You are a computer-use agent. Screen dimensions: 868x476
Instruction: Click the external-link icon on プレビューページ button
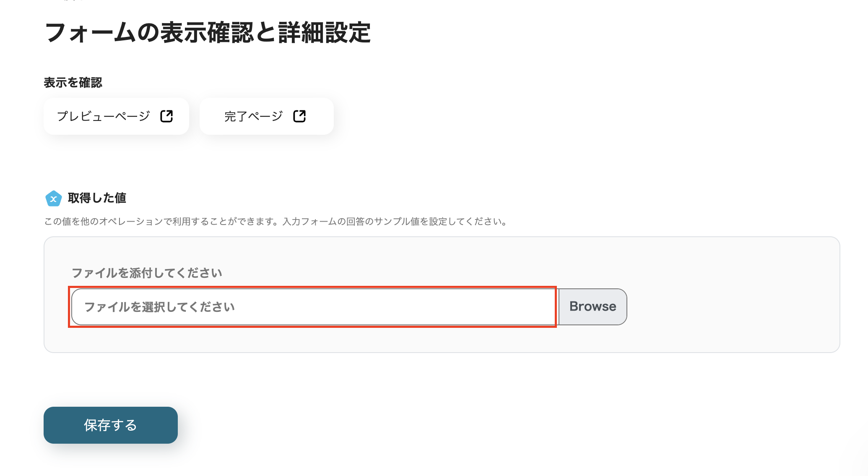click(x=167, y=116)
